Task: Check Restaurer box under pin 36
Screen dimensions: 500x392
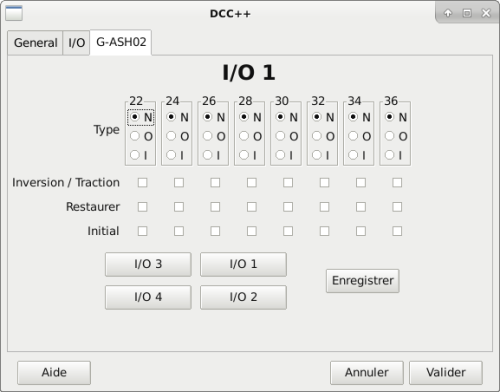Action: pyautogui.click(x=397, y=207)
